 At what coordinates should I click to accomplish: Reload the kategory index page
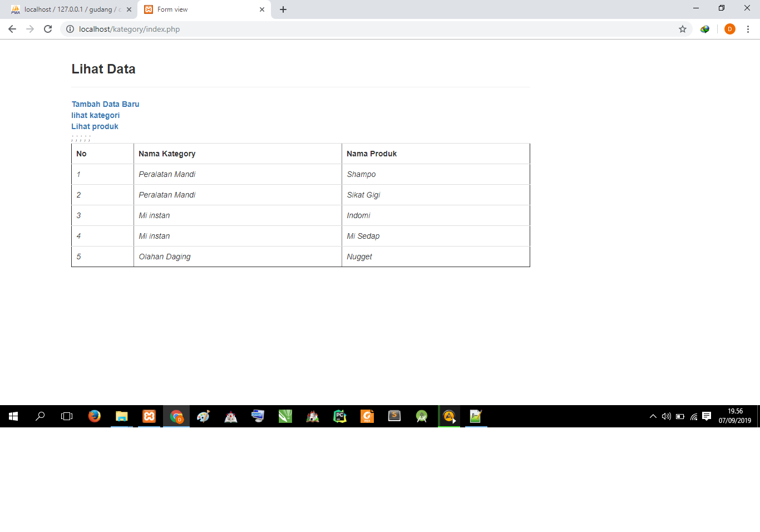[48, 29]
